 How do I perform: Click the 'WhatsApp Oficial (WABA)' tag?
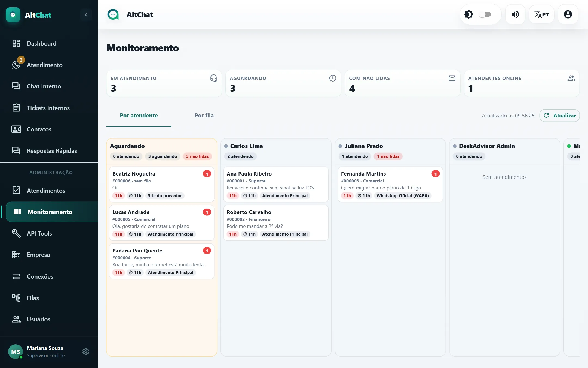click(x=403, y=196)
